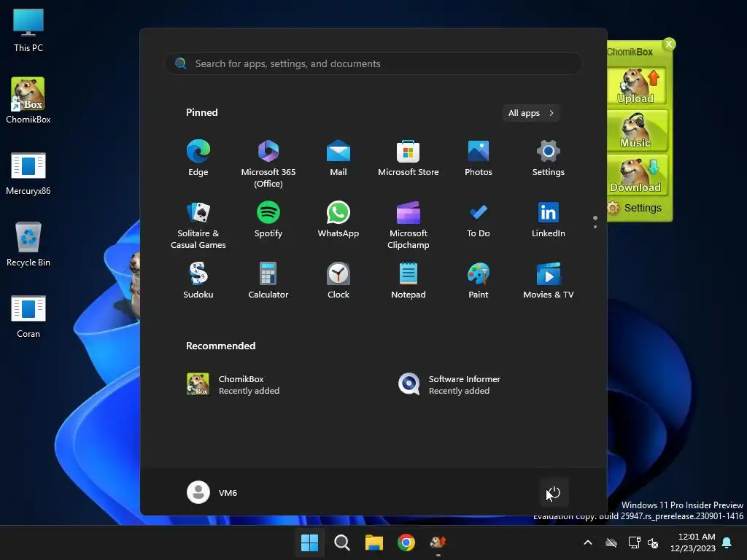Viewport: 747px width, 560px height.
Task: Open the Calculator app
Action: tap(268, 281)
